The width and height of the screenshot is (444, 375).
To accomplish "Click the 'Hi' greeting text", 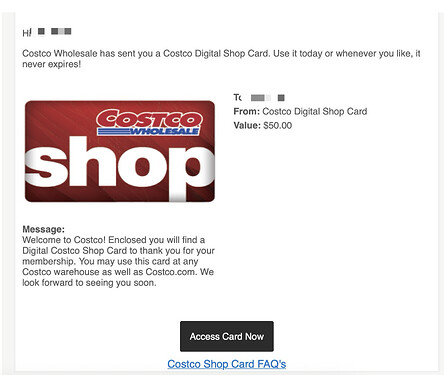I will pos(27,32).
